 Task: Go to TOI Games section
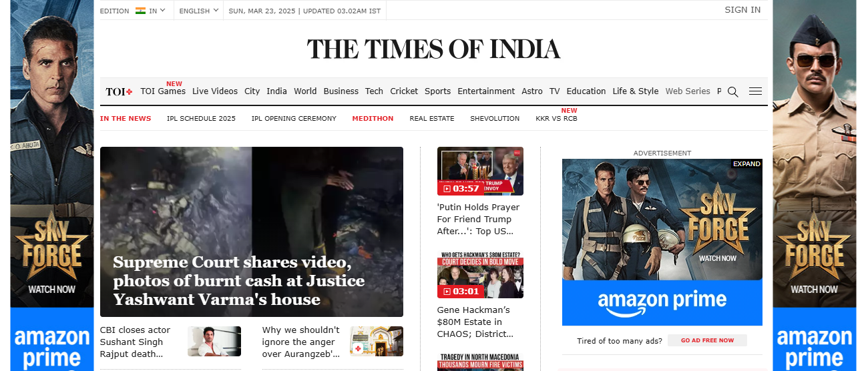[163, 91]
